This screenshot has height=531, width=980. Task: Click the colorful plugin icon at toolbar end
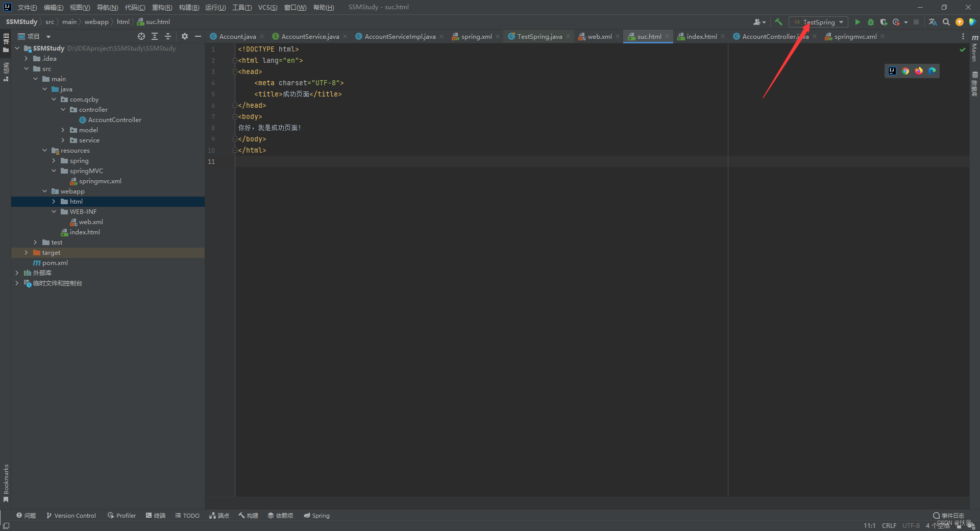point(973,22)
